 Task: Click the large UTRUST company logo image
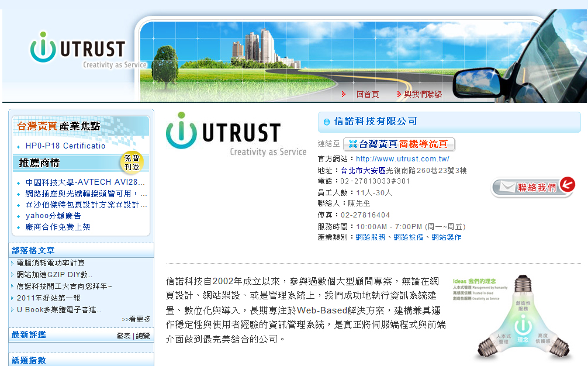pyautogui.click(x=236, y=134)
